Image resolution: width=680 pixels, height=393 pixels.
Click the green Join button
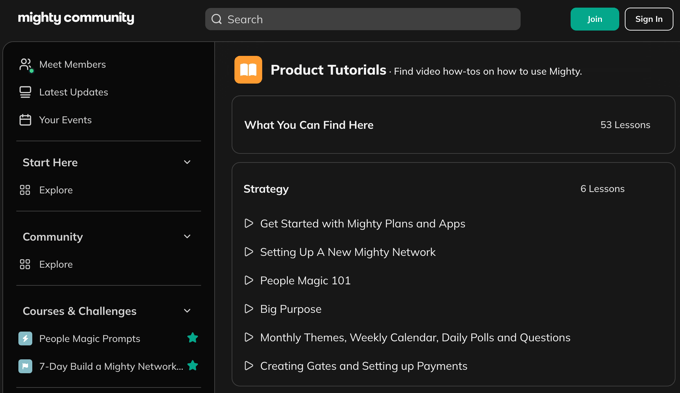[x=595, y=19]
